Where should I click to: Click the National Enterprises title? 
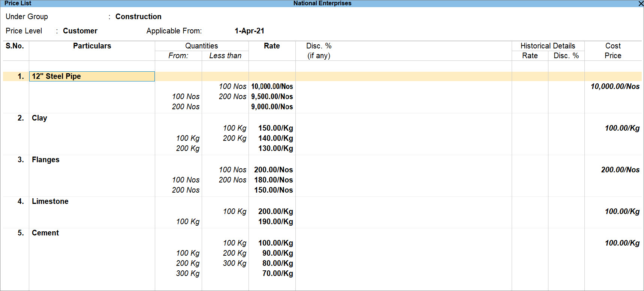pos(322,3)
